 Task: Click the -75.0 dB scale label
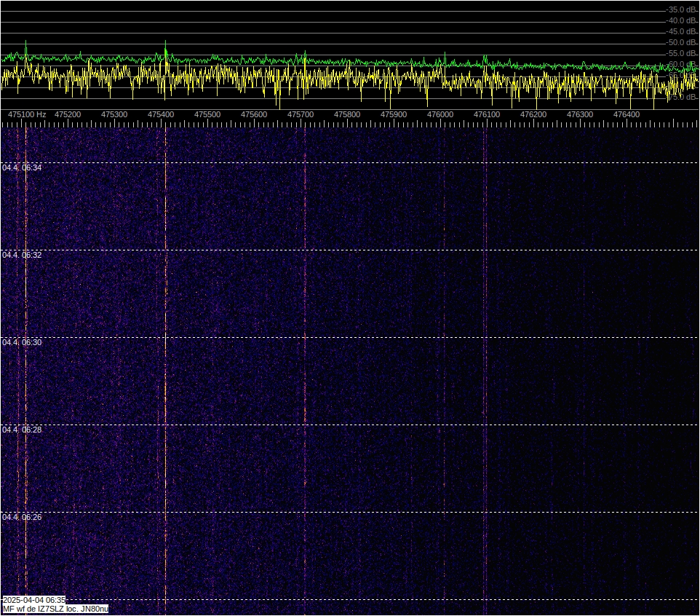coord(682,97)
